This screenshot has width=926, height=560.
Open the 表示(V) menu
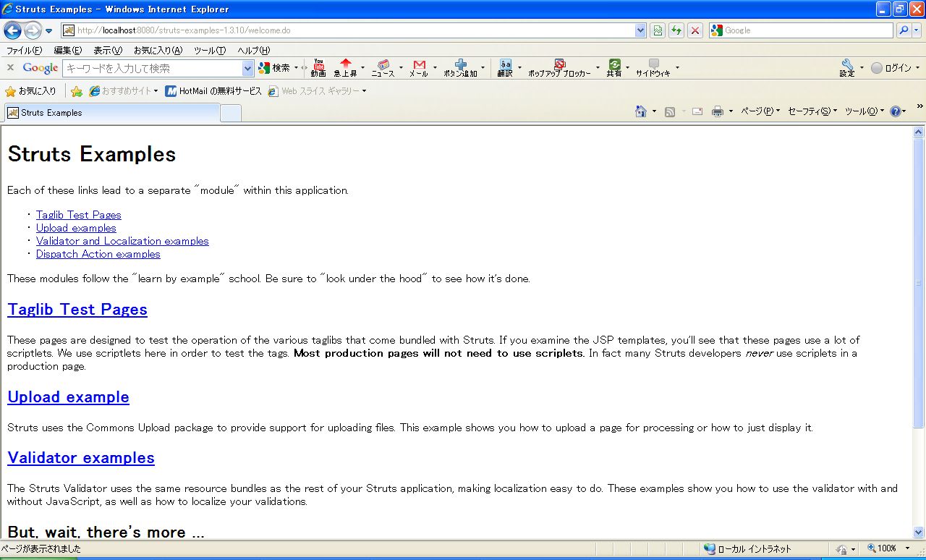coord(108,51)
